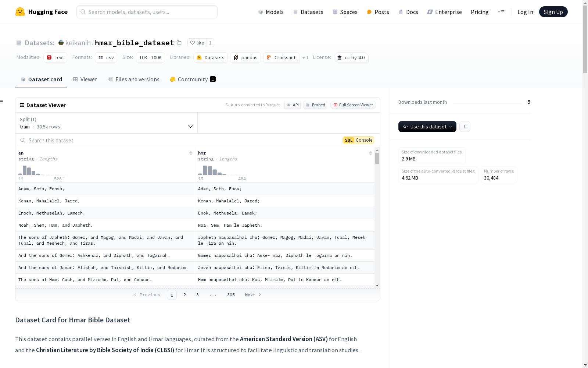Copy dataset name with the copy icon
This screenshot has width=588, height=368.
179,43
